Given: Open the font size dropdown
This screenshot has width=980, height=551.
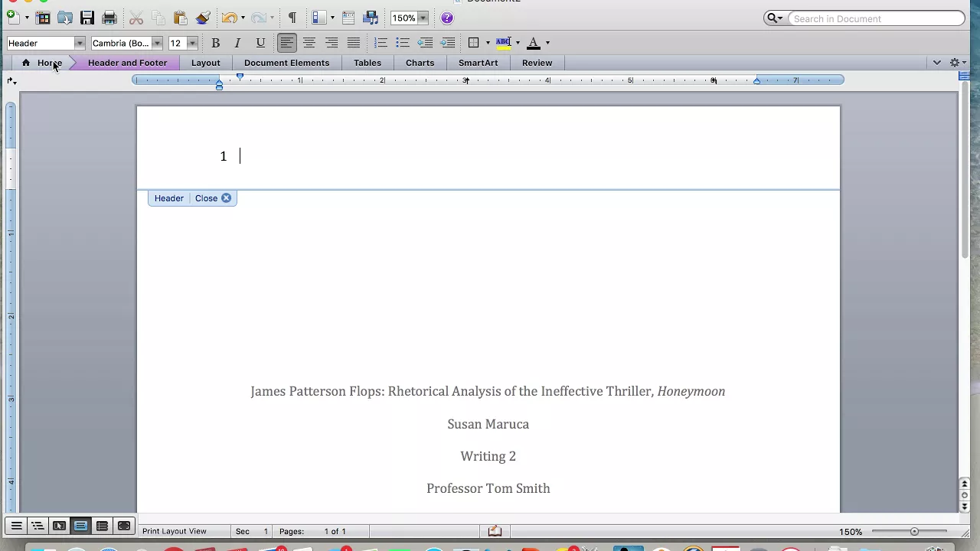Looking at the screenshot, I should 192,43.
